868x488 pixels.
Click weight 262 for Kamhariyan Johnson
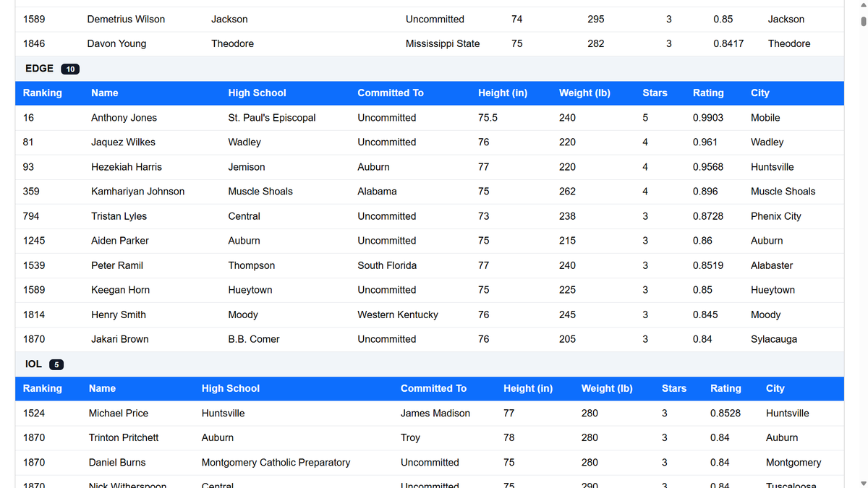click(567, 192)
